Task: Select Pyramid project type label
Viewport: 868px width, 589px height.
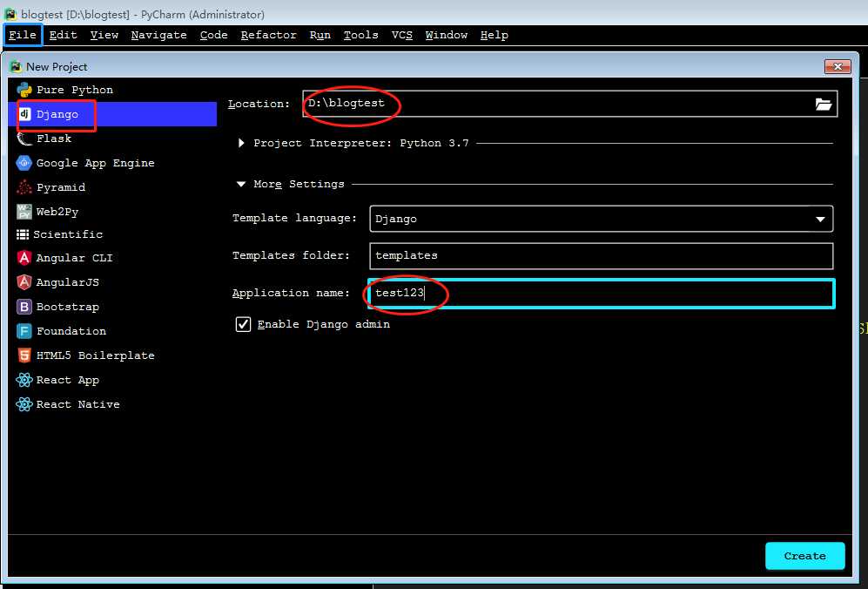Action: [x=61, y=187]
